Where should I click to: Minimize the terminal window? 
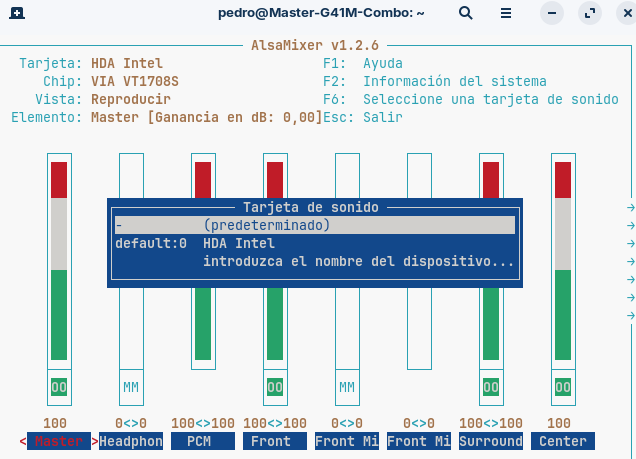(552, 13)
